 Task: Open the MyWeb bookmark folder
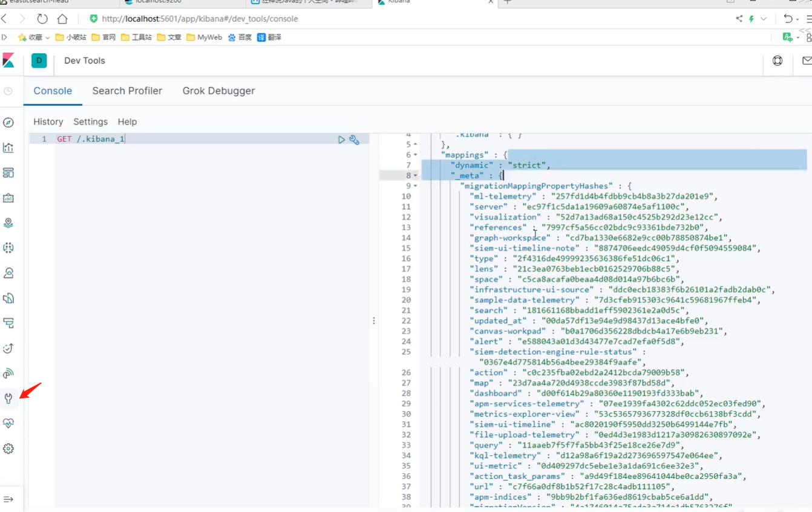[x=205, y=37]
